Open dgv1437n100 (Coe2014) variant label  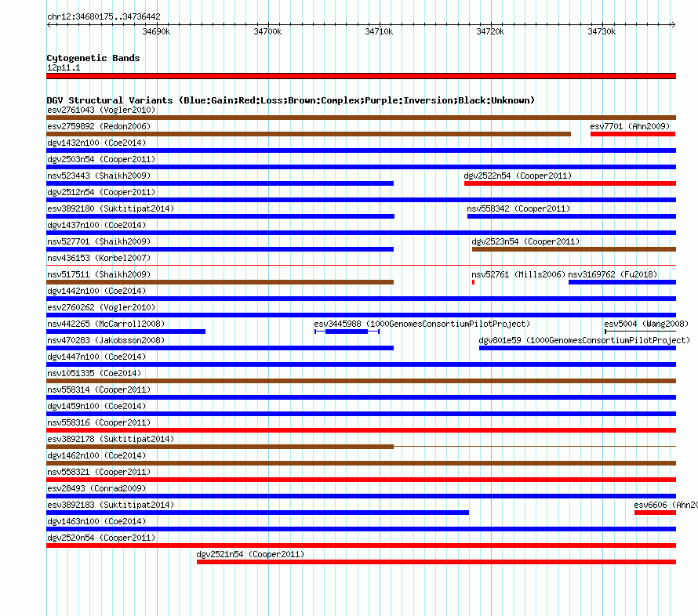point(96,225)
